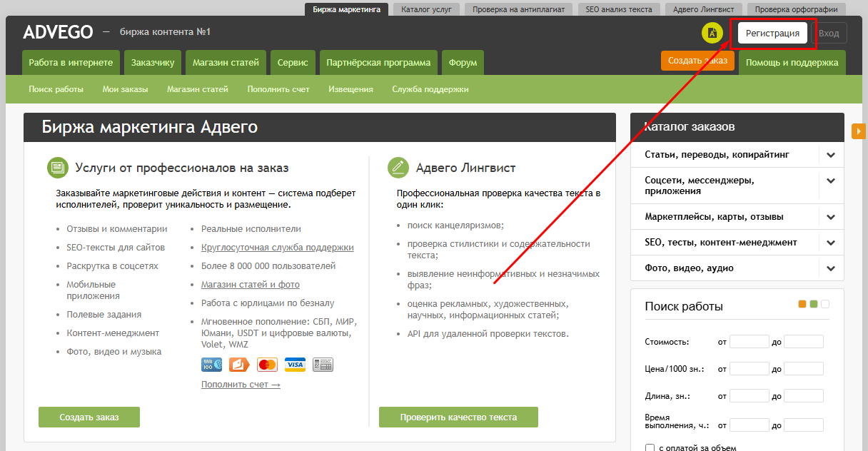The height and width of the screenshot is (451, 868).
Task: Toggle the orange filter square in Поиск работы
Action: coord(802,303)
